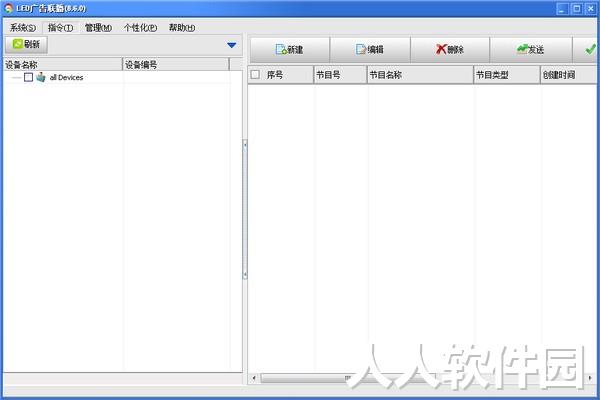Image resolution: width=600 pixels, height=400 pixels.
Task: Click the splitter handle between the panels
Action: [245, 209]
